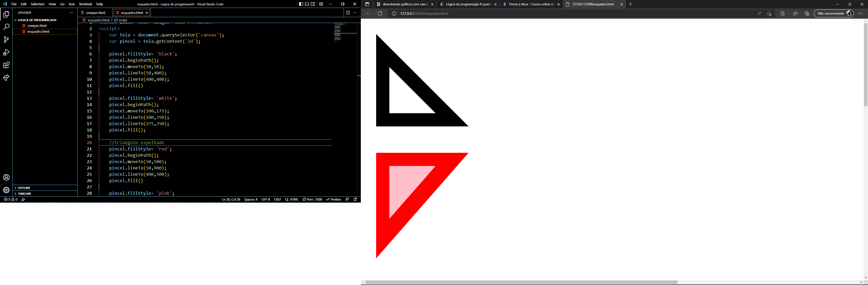Click the comment //triangulo espelhado line

[x=137, y=143]
